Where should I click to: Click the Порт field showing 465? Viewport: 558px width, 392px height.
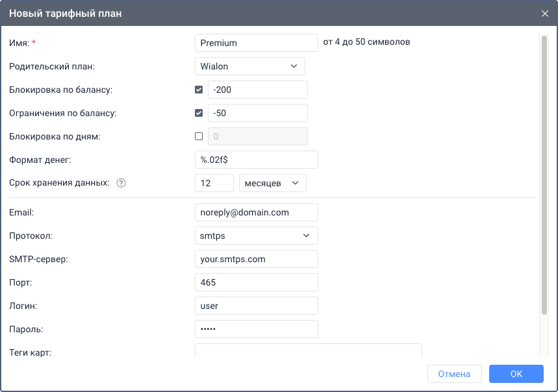tap(256, 282)
